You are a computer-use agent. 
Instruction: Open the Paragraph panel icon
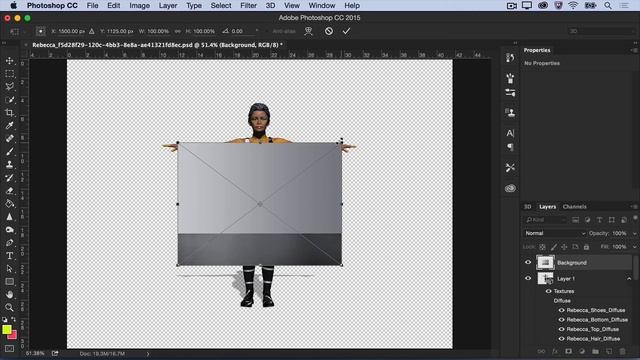point(510,147)
